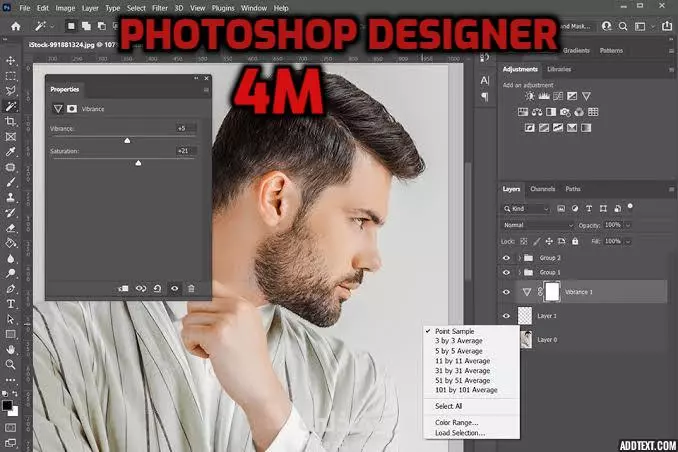Select the Eraser tool
The width and height of the screenshot is (678, 452).
(x=10, y=228)
